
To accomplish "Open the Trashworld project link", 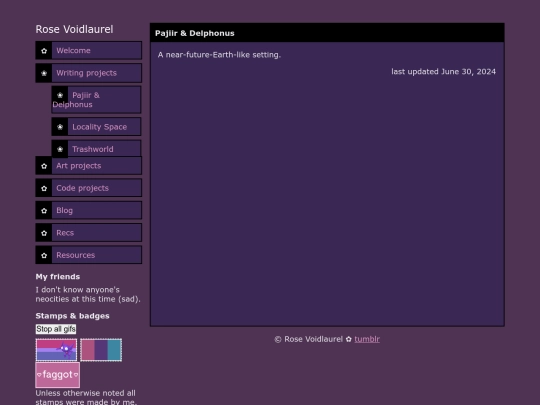I will pos(96,149).
